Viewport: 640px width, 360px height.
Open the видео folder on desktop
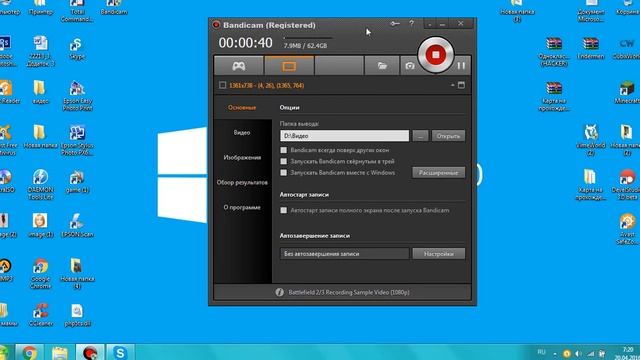point(40,92)
